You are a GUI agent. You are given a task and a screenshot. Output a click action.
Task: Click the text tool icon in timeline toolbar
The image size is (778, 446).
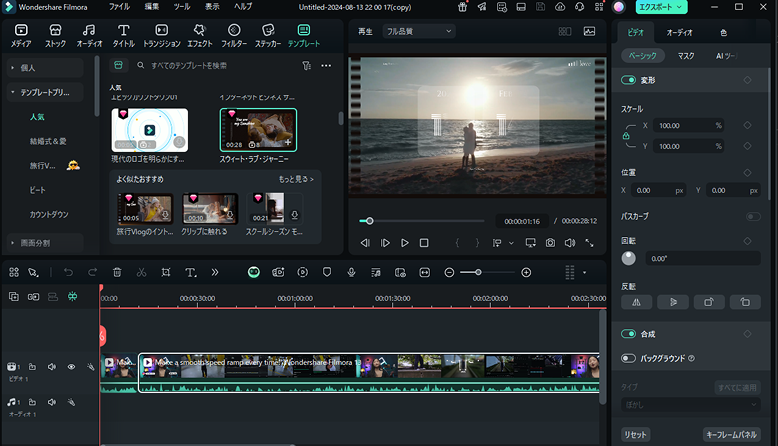pos(191,272)
